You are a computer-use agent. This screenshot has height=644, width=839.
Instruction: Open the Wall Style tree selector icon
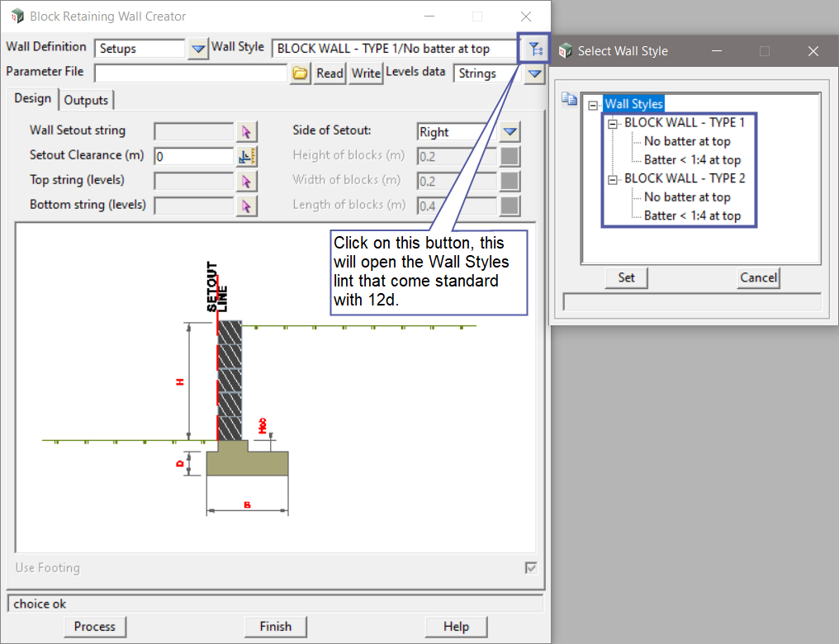click(534, 49)
